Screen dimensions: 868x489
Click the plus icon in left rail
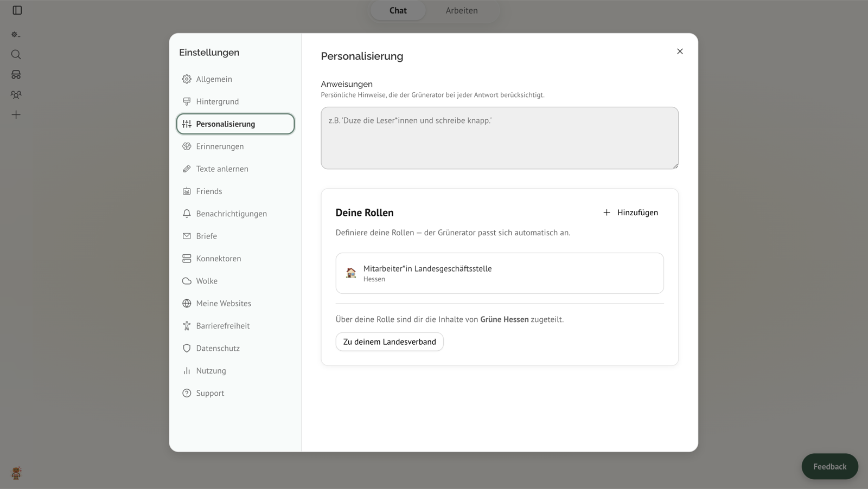[16, 114]
